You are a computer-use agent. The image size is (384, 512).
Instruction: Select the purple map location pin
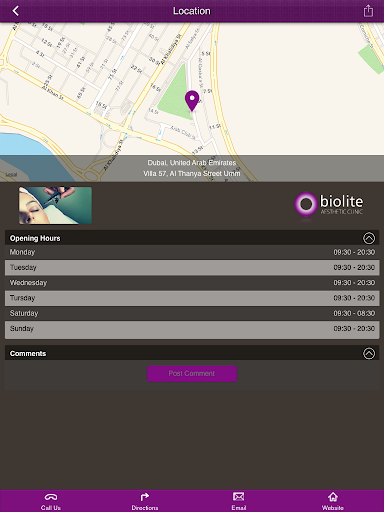pos(192,101)
